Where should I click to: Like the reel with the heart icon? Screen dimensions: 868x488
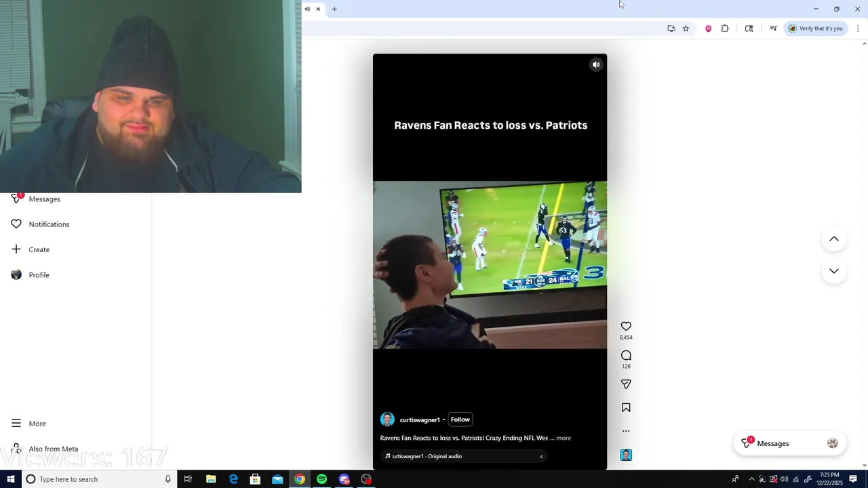[626, 326]
